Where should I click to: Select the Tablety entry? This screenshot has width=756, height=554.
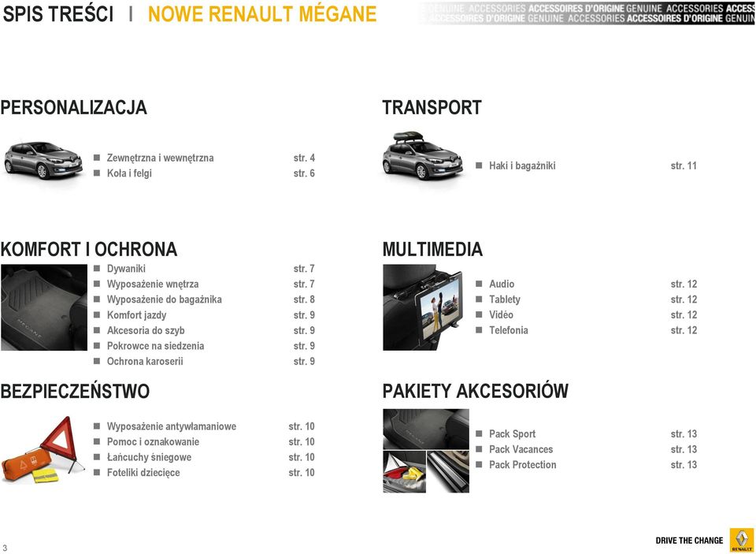pos(505,299)
